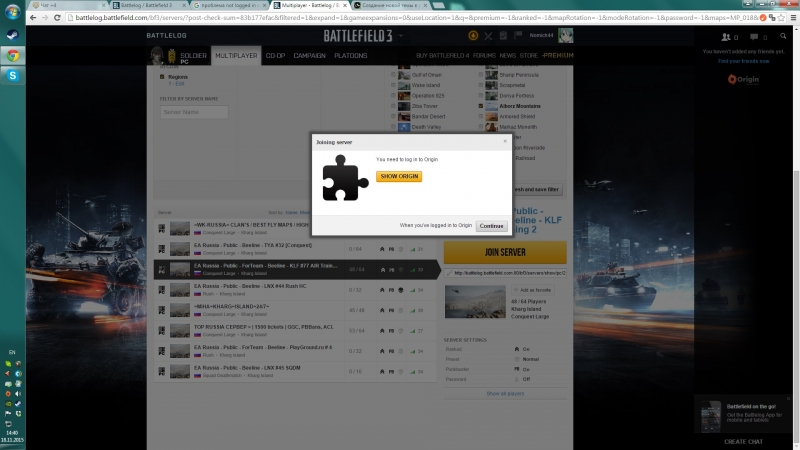
Task: Toggle the Ziba Tower map checkbox
Action: pyautogui.click(x=393, y=106)
